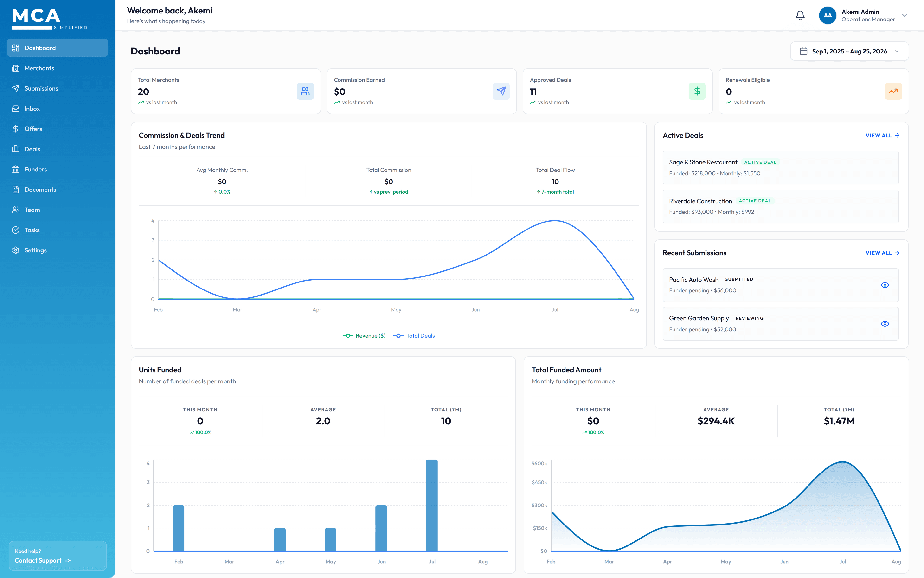Open the Team section in sidebar

click(57, 210)
